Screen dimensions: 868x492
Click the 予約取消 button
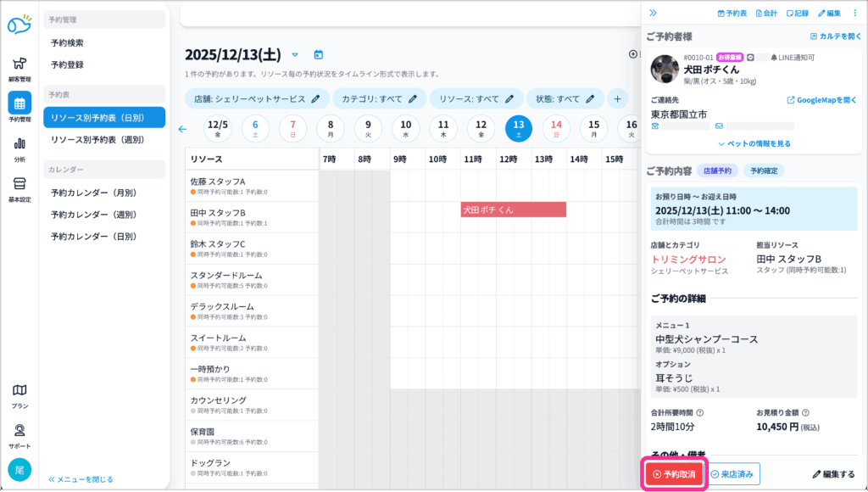tap(675, 474)
